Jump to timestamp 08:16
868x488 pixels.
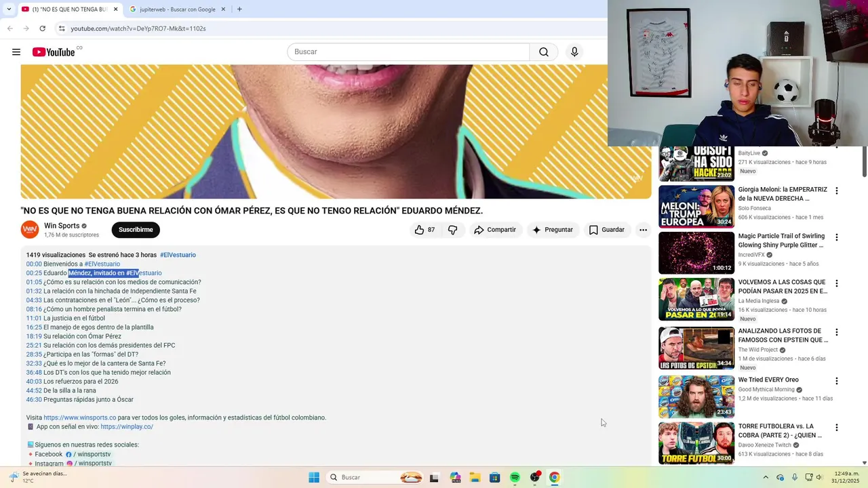click(x=34, y=309)
